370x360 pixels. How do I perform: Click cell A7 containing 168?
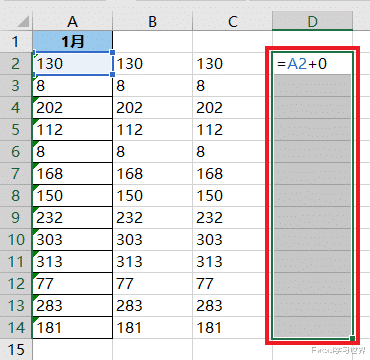(72, 173)
